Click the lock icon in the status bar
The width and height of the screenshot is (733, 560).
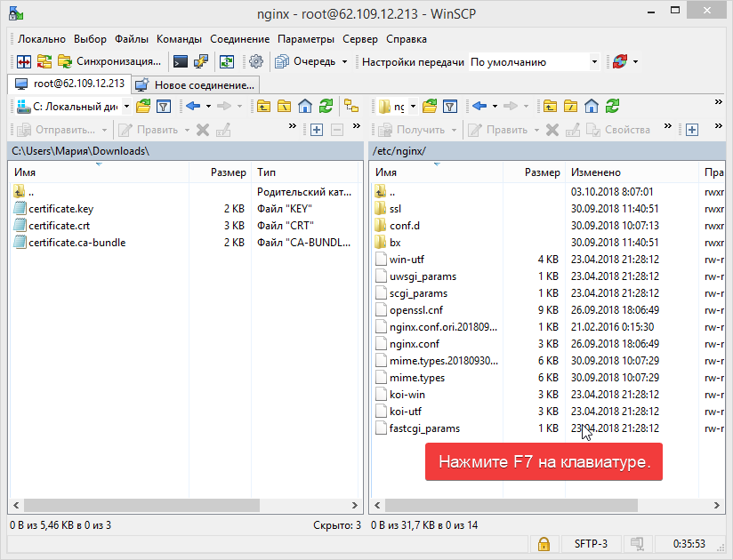[x=544, y=544]
